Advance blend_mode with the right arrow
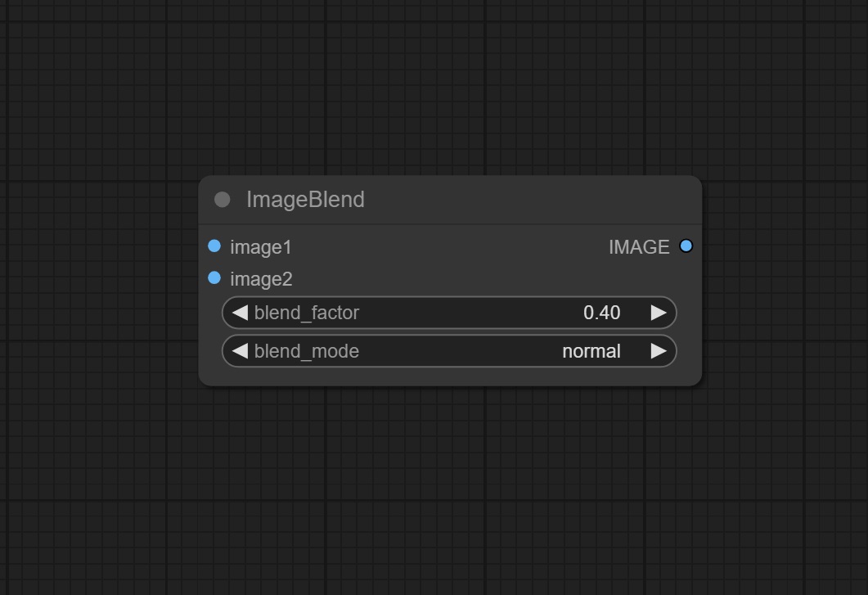Screen dimensions: 868x595 coord(659,351)
